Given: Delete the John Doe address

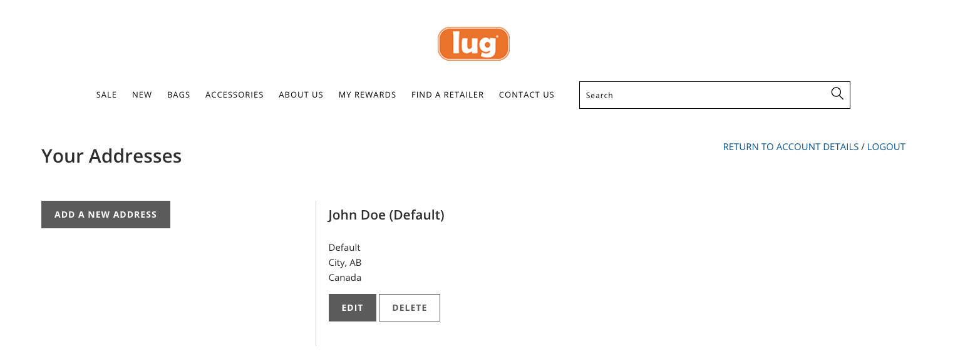Looking at the screenshot, I should click(410, 308).
